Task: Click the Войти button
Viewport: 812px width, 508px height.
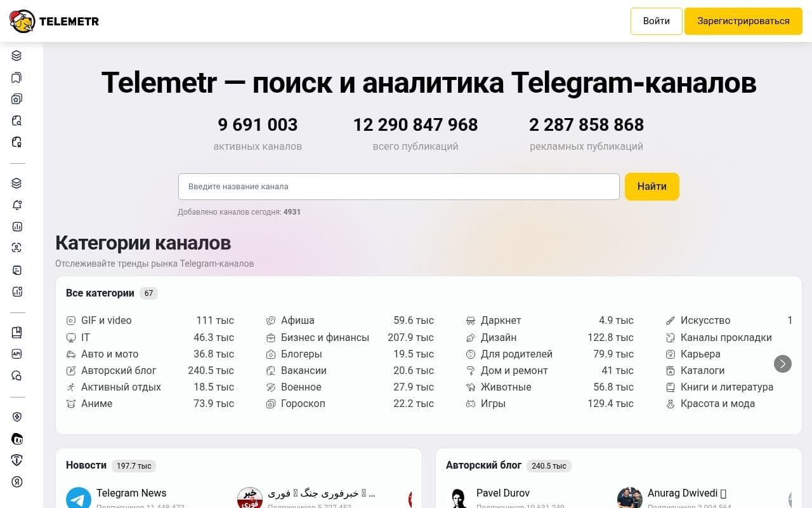Action: 656,21
